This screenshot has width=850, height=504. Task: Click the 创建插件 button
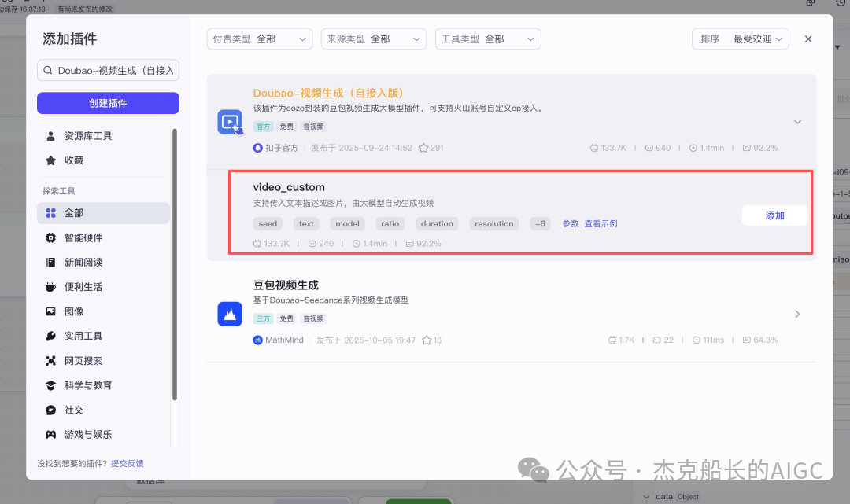[x=108, y=103]
